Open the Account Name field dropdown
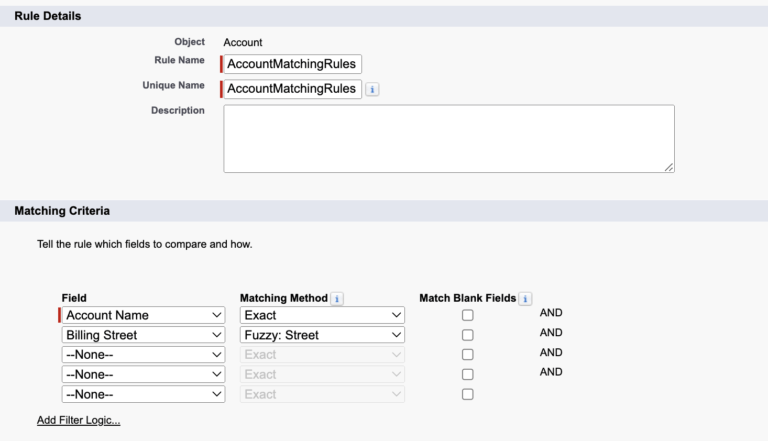This screenshot has height=441, width=768. 143,315
